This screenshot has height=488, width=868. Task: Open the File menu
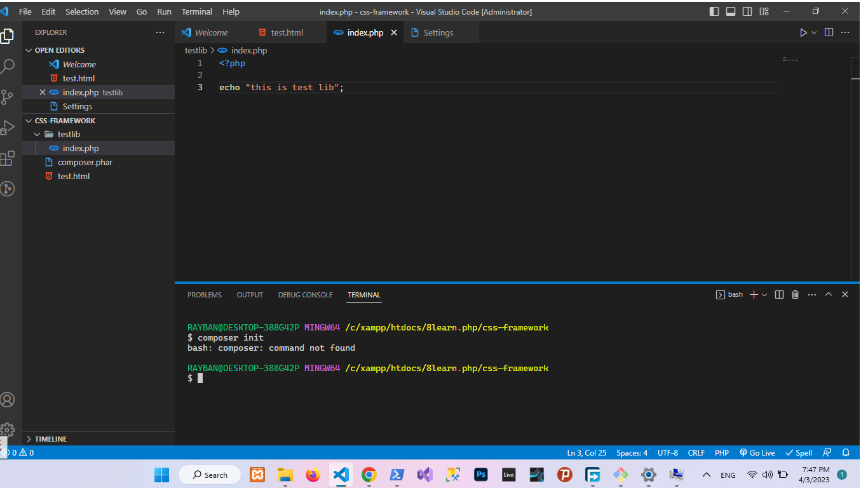click(x=25, y=11)
